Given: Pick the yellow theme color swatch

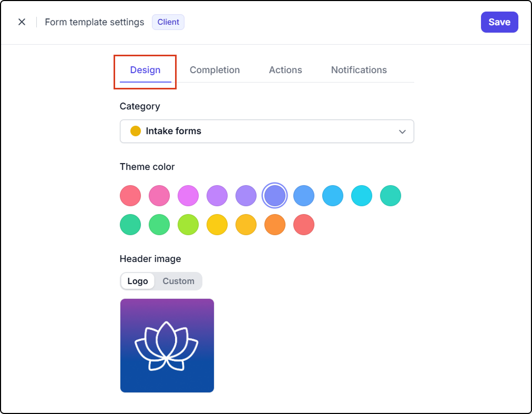Looking at the screenshot, I should tap(217, 225).
